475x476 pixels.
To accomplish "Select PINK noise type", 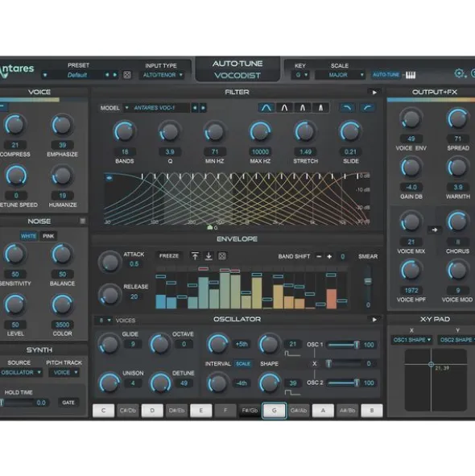I will click(48, 236).
